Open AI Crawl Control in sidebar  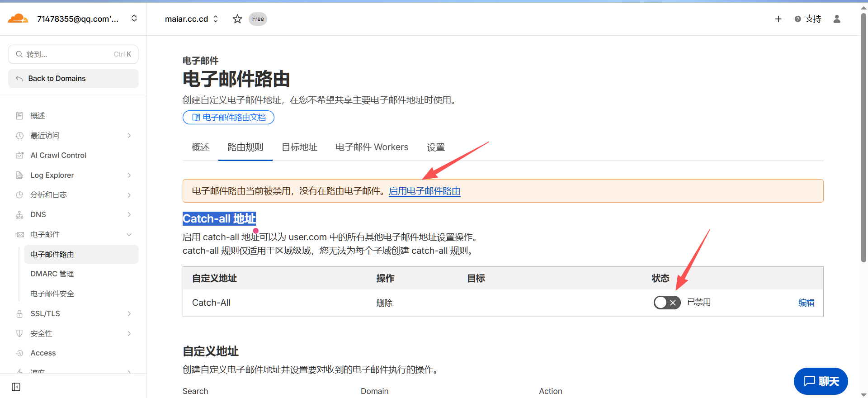click(58, 155)
